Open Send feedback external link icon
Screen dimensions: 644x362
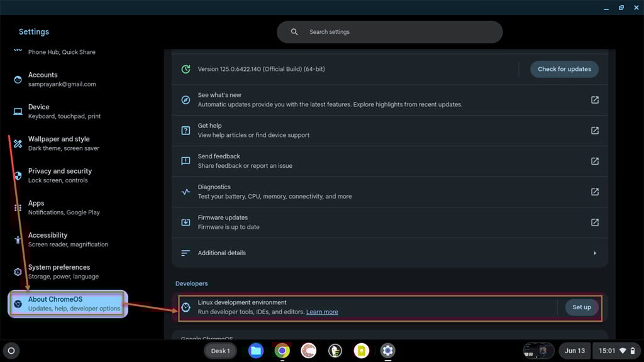coord(594,161)
